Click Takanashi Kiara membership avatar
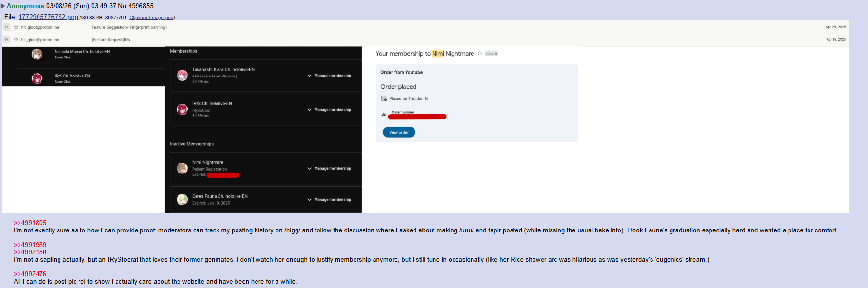Viewport: 868px width, 288px height. 182,76
